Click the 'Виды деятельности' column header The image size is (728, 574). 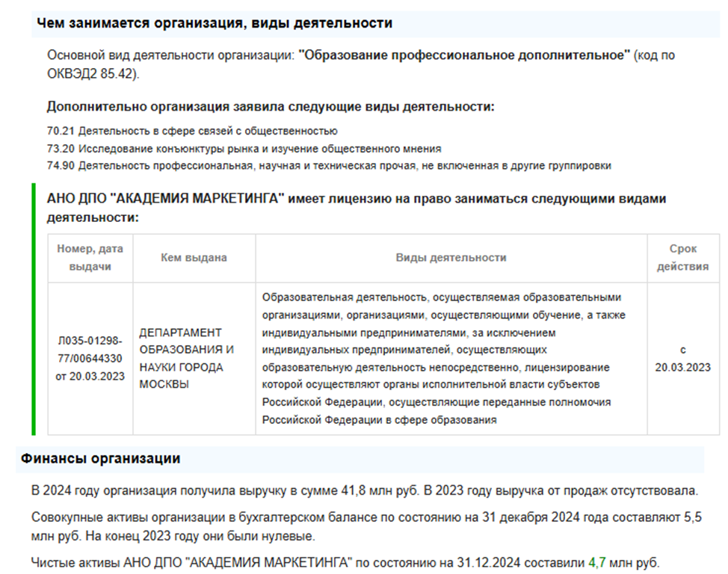tap(451, 258)
